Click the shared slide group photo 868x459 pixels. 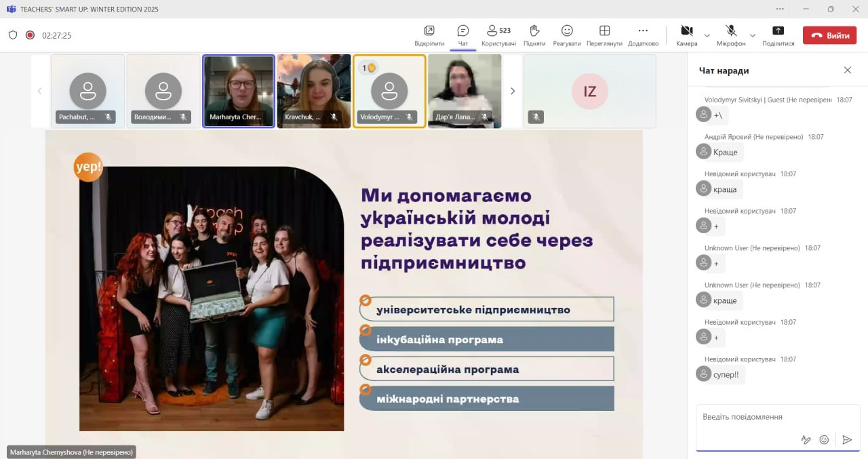pyautogui.click(x=212, y=298)
